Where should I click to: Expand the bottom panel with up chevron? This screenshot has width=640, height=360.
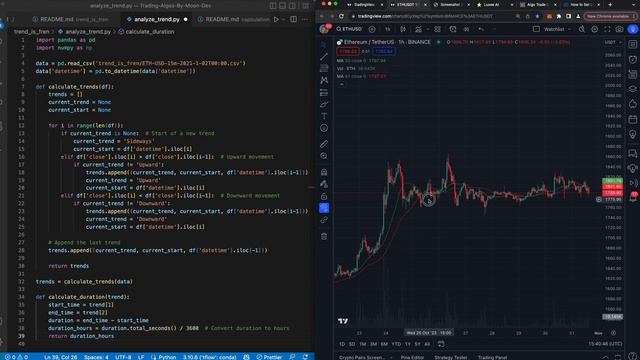606,357
